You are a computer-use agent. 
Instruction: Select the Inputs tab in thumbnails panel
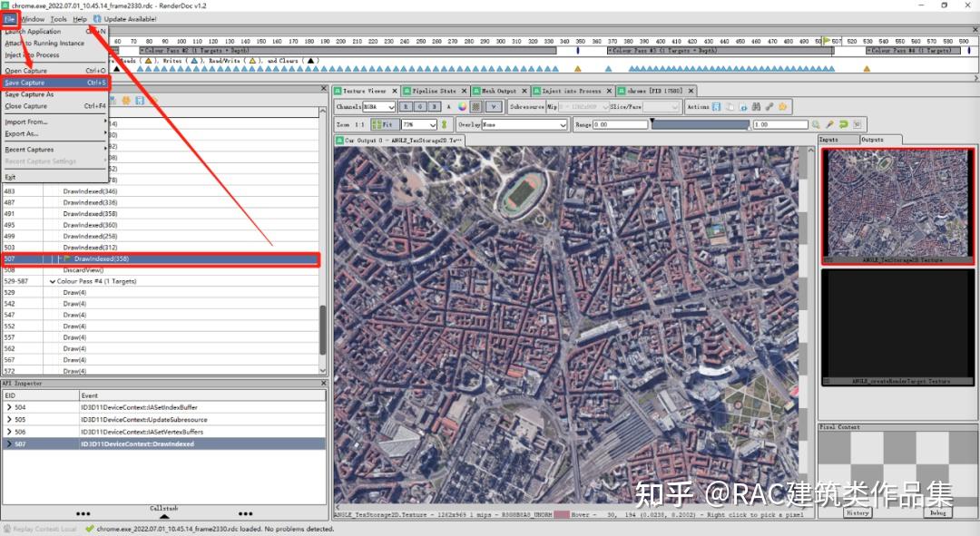(x=838, y=140)
